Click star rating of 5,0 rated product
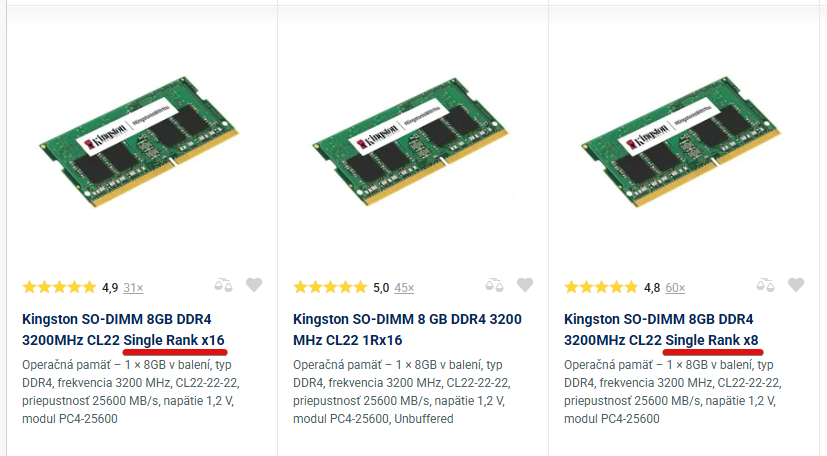This screenshot has width=827, height=456. [x=330, y=288]
